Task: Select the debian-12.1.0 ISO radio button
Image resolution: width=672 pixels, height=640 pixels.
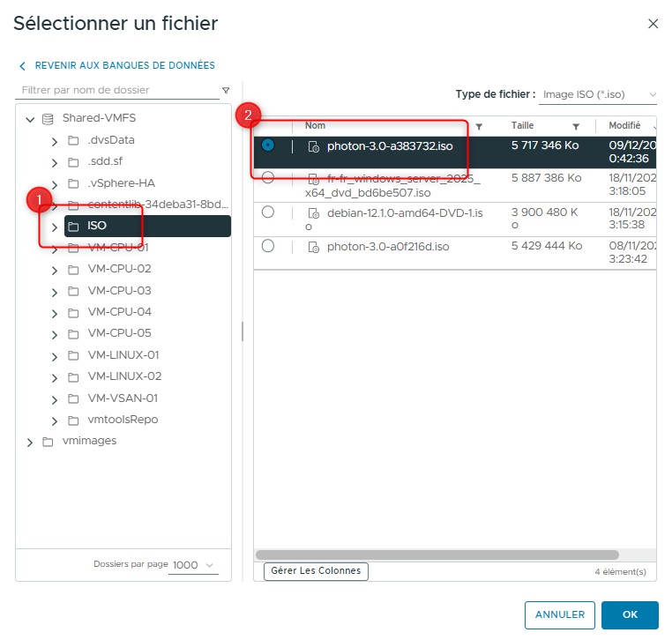Action: pos(268,212)
